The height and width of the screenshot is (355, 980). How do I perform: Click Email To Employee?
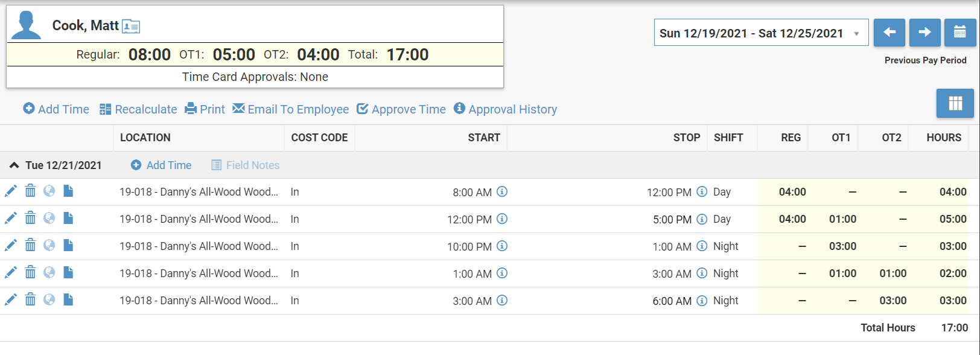(291, 109)
